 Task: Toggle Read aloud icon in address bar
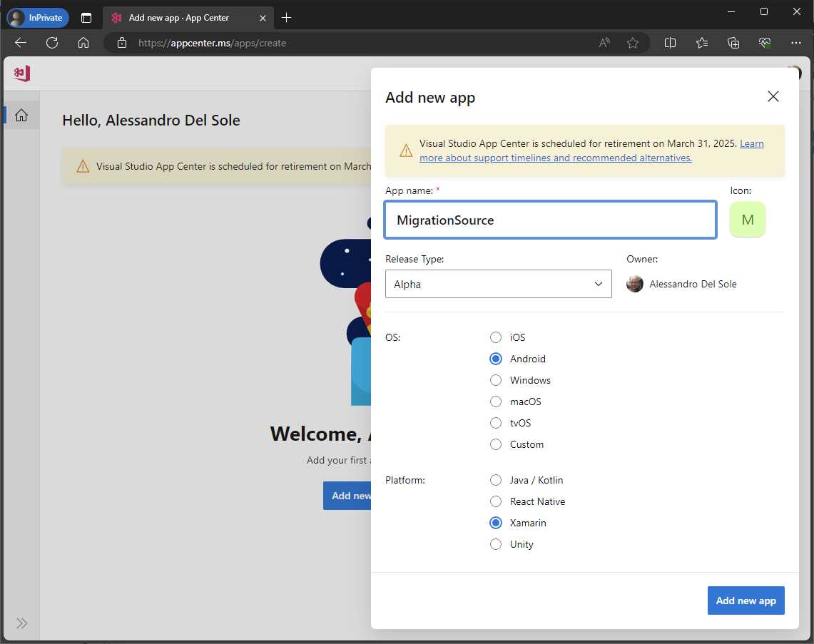pyautogui.click(x=604, y=43)
